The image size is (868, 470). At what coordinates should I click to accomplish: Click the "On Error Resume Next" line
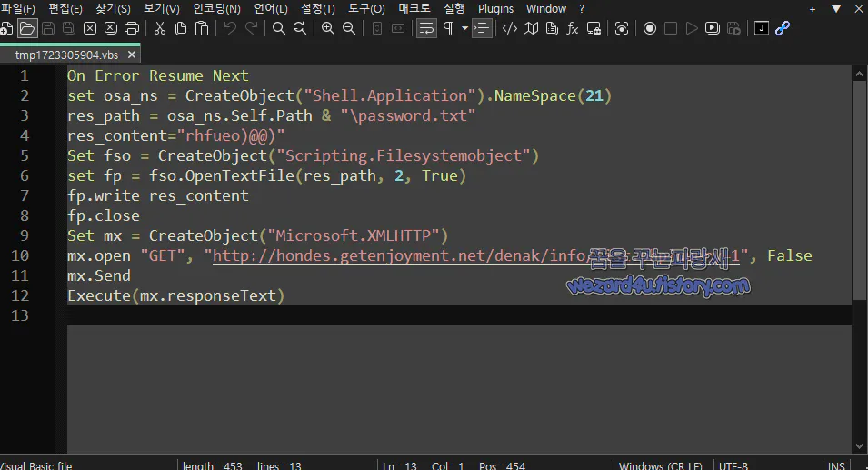(158, 75)
